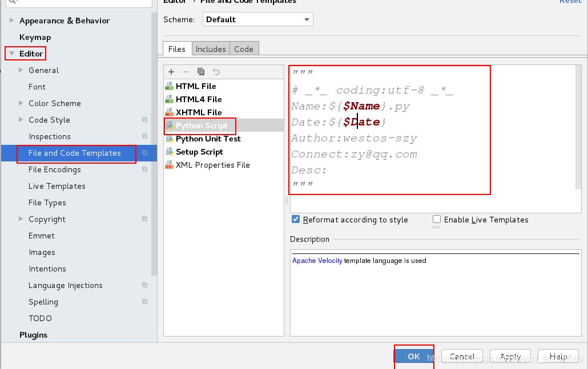This screenshot has width=588, height=369.
Task: Select the Python Unit Test template icon
Action: point(170,139)
